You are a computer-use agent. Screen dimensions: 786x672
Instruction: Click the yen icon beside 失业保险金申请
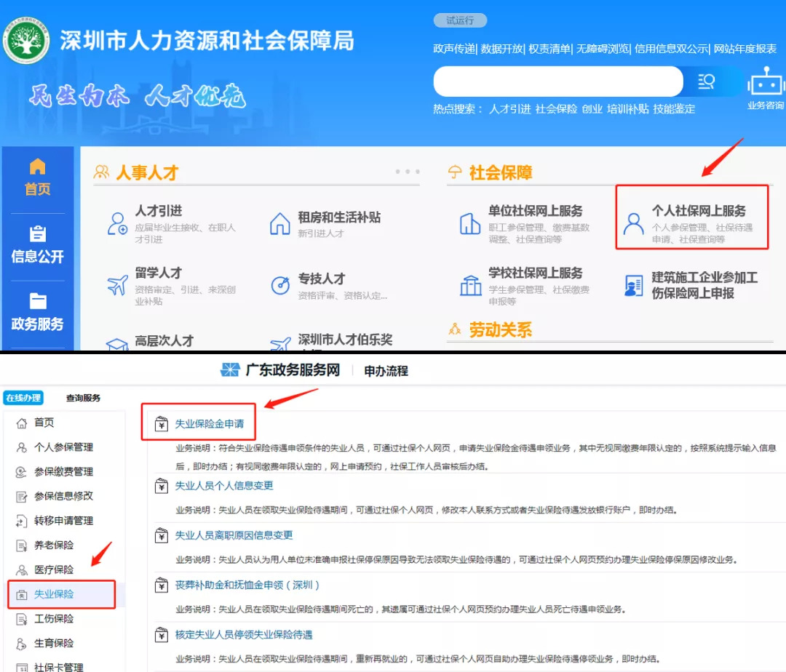(x=162, y=424)
